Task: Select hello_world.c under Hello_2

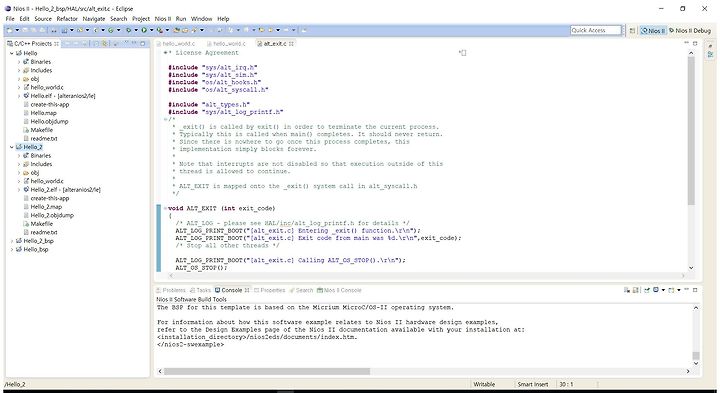Action: [47, 181]
